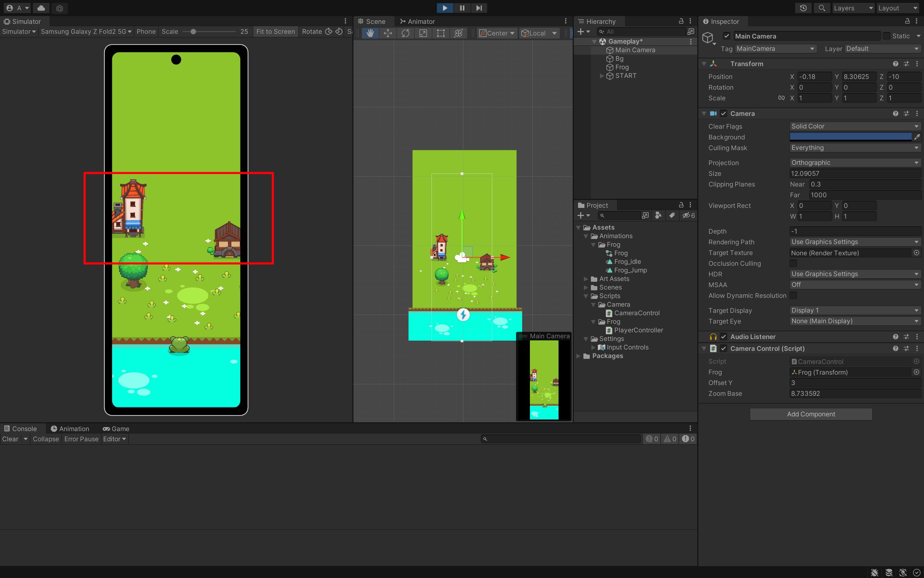Open the Unity cloud services icon
This screenshot has height=578, width=924.
[x=41, y=8]
